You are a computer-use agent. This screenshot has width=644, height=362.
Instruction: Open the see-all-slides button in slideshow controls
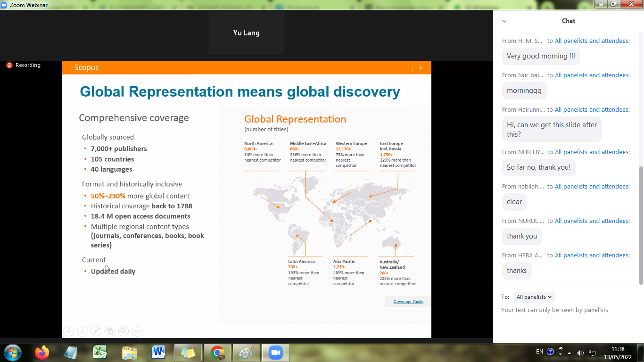click(109, 331)
